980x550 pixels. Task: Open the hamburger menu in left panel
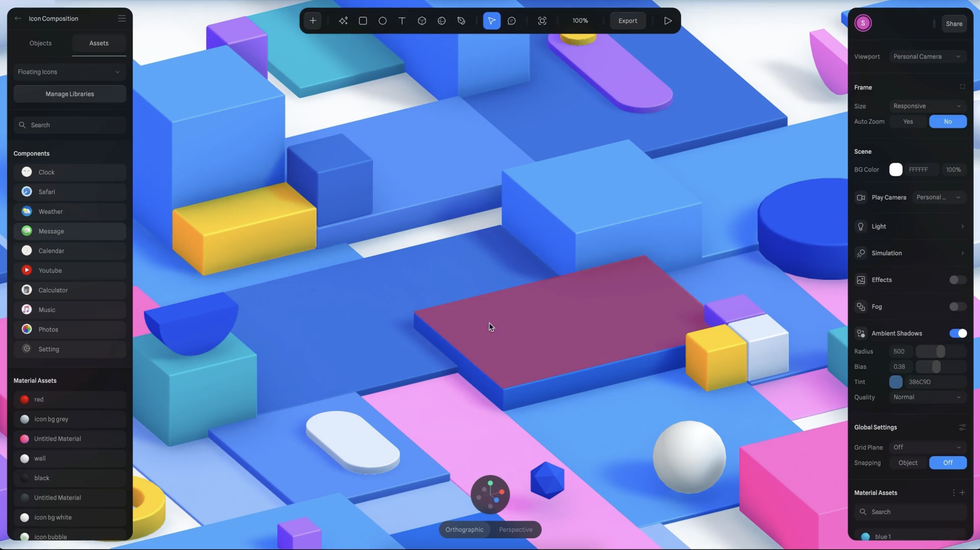pos(121,19)
